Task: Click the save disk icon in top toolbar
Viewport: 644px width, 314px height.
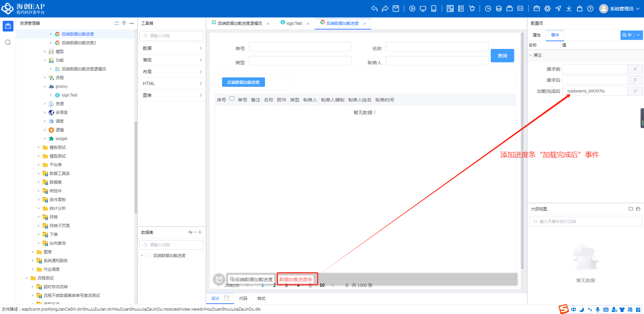Action: (396, 9)
